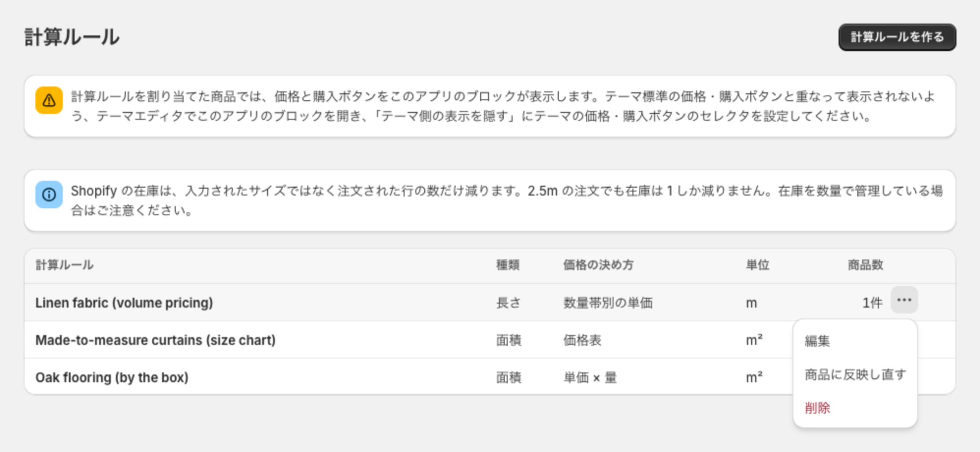Open the Linen fabric (volume pricing) rule

(124, 303)
